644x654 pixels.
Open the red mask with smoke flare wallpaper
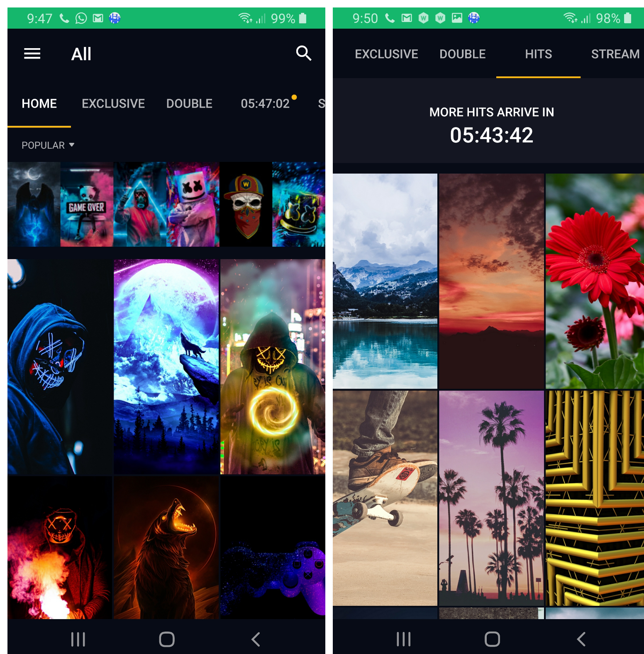[x=60, y=548]
